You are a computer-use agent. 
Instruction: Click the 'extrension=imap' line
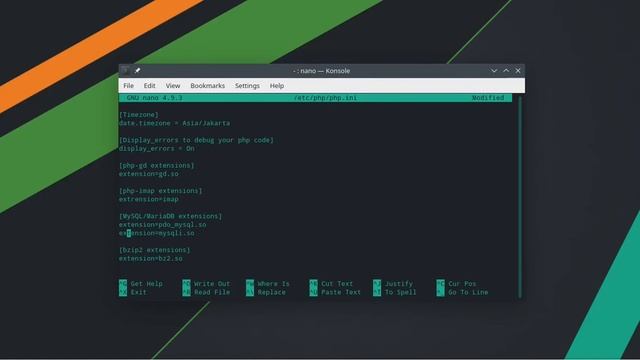click(x=149, y=199)
